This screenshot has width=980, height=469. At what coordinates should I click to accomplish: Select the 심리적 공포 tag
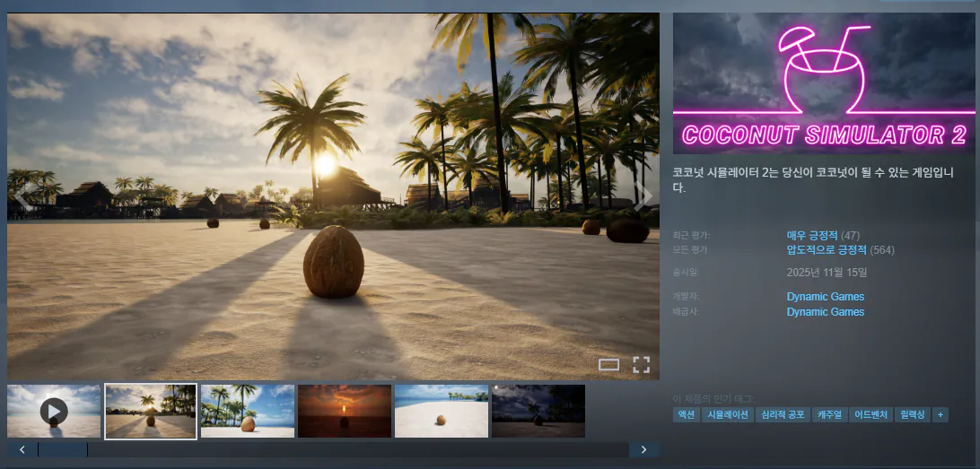783,414
